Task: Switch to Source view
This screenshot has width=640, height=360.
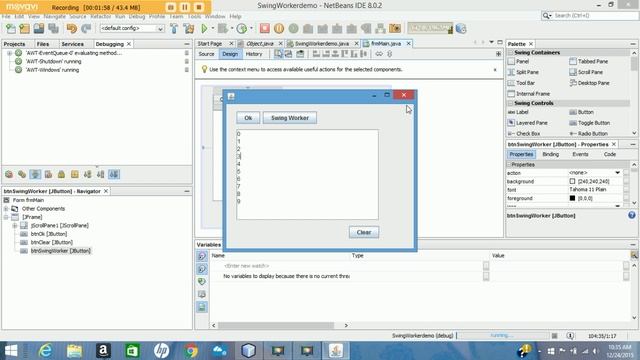Action: point(207,54)
